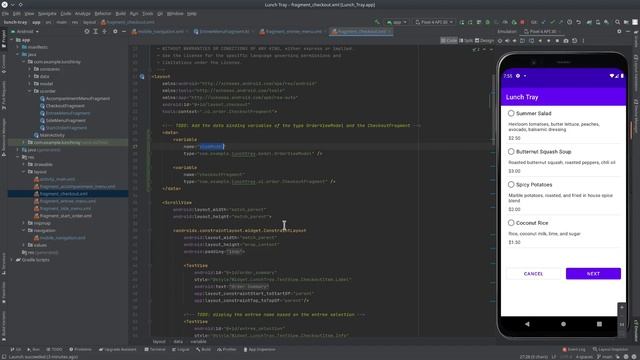The height and width of the screenshot is (360, 640).
Task: Click the highlighted viewModel name value
Action: (x=211, y=147)
